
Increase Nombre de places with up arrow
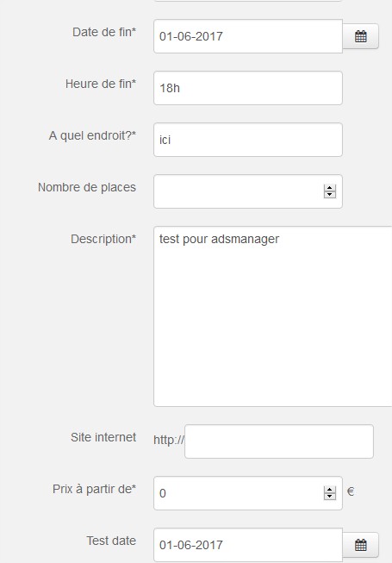click(330, 188)
